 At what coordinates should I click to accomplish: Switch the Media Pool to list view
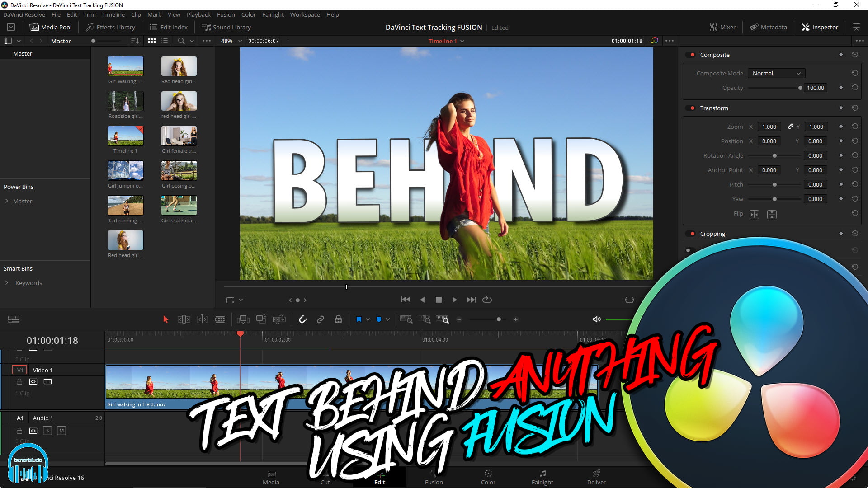point(165,41)
